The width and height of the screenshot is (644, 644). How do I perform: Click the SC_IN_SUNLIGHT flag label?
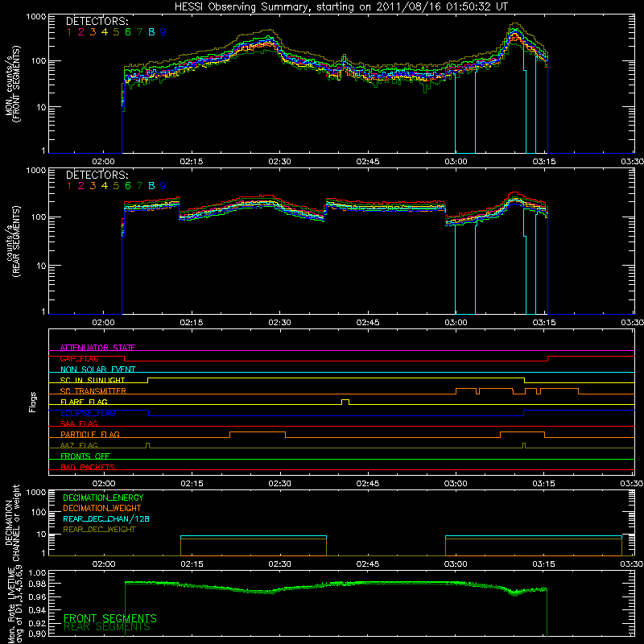[x=93, y=380]
